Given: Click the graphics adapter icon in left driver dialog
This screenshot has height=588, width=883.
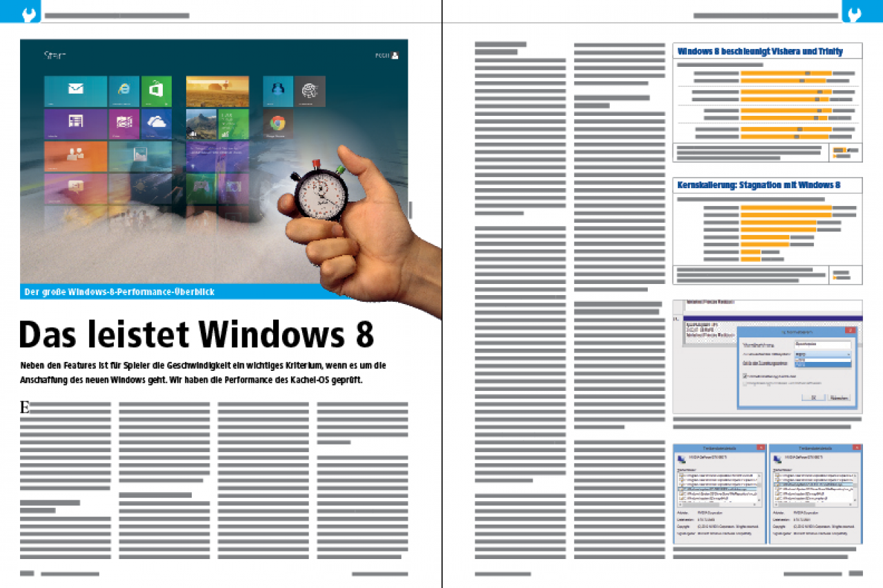Looking at the screenshot, I should point(682,458).
